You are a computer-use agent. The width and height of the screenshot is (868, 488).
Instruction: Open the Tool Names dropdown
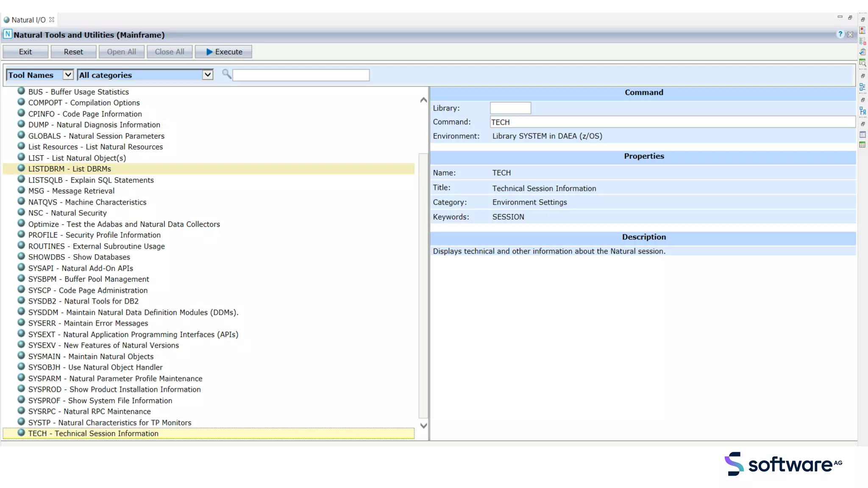click(x=67, y=75)
